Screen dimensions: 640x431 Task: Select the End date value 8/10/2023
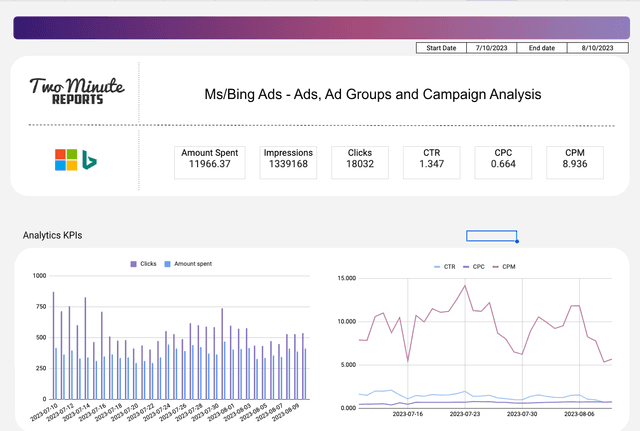pos(598,48)
